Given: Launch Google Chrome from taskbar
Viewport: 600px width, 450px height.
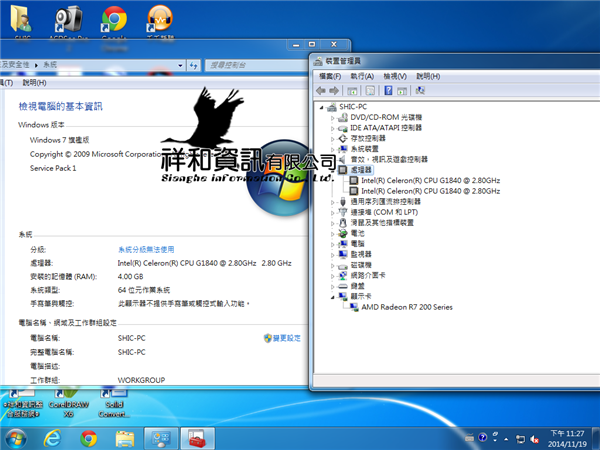Looking at the screenshot, I should point(89,439).
